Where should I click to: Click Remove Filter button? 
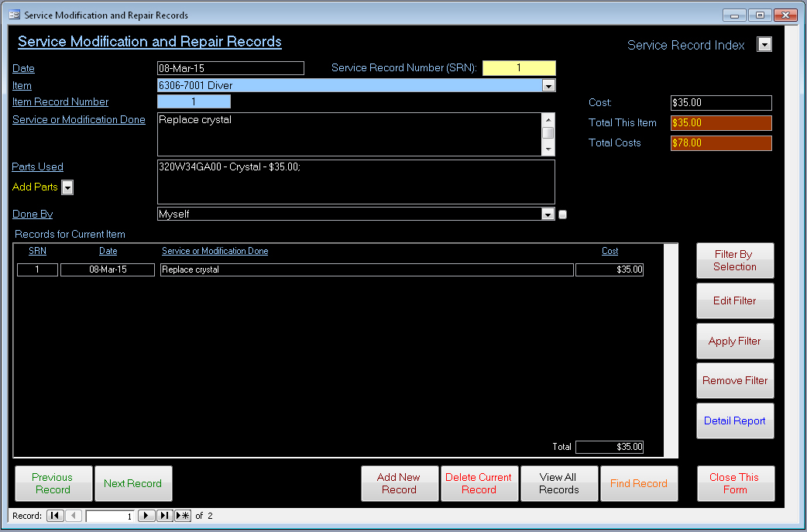coord(735,381)
